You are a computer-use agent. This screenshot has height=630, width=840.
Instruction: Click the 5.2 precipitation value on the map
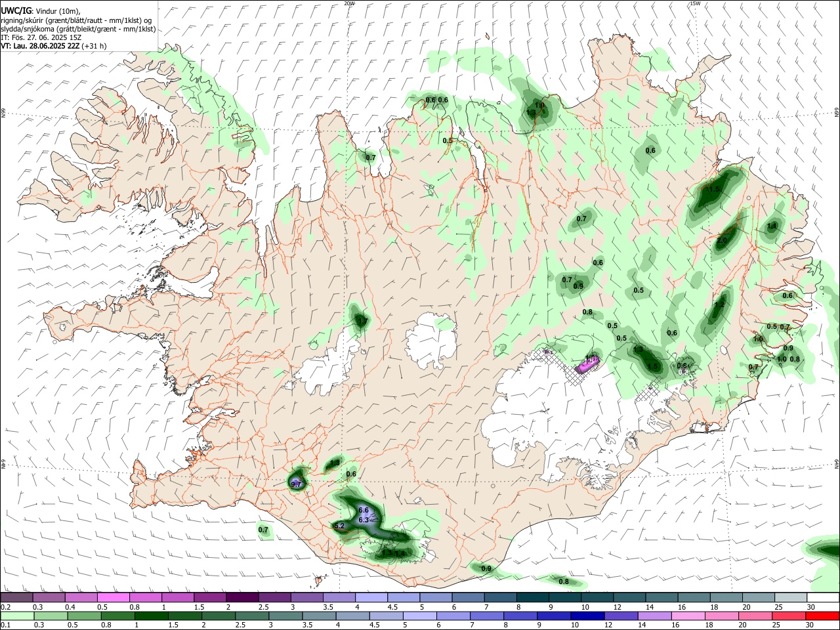[x=339, y=526]
